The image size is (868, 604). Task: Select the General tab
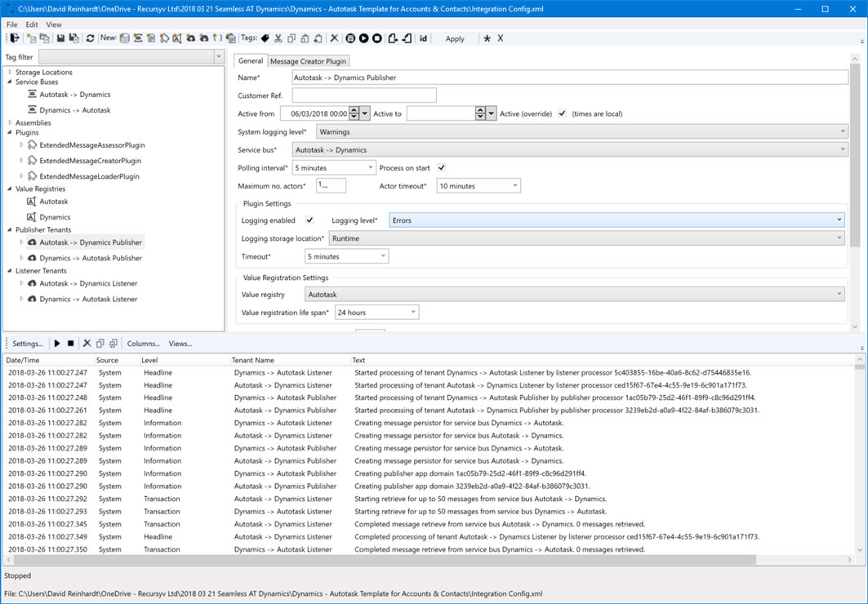tap(250, 61)
